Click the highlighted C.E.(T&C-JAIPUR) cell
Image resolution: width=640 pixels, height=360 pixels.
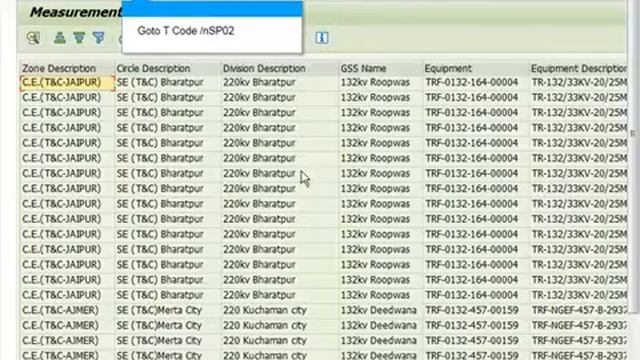pos(67,83)
